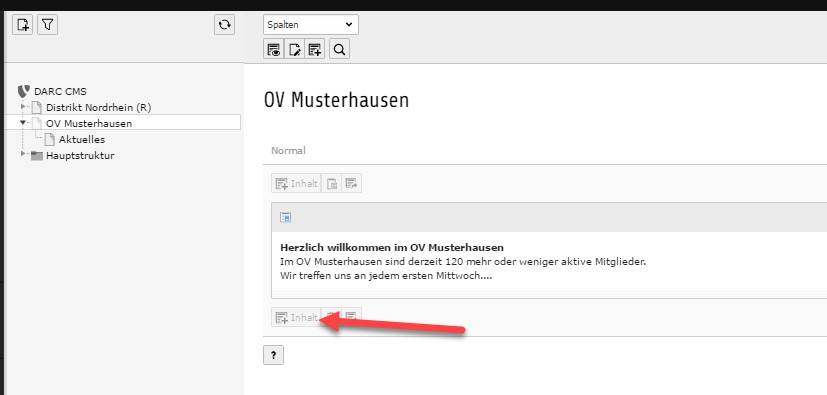Viewport: 827px width, 395px height.
Task: Open the search magnifier tool
Action: [340, 50]
